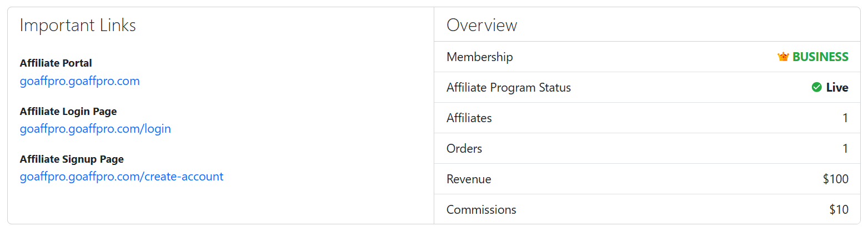868x231 pixels.
Task: Click the Revenue row label
Action: coord(469,179)
